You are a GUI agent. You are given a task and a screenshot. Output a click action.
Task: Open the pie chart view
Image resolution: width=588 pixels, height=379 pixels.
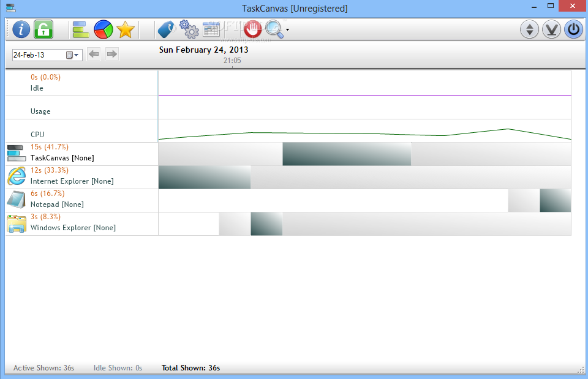104,29
